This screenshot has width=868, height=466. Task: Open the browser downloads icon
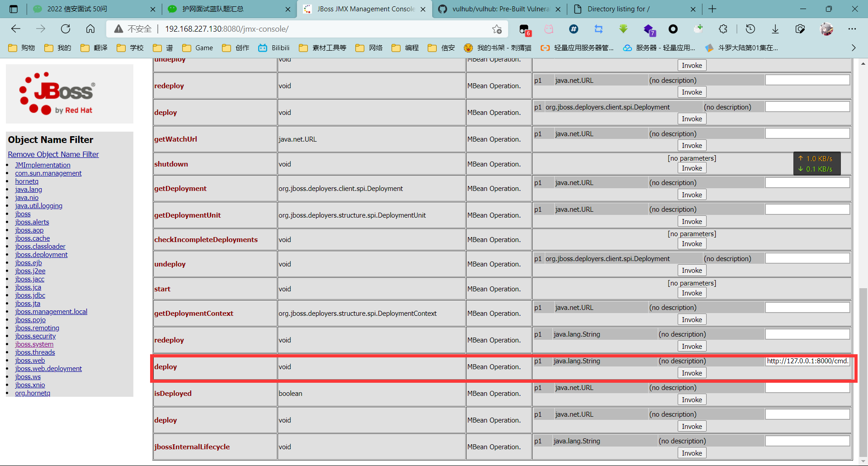[x=775, y=29]
